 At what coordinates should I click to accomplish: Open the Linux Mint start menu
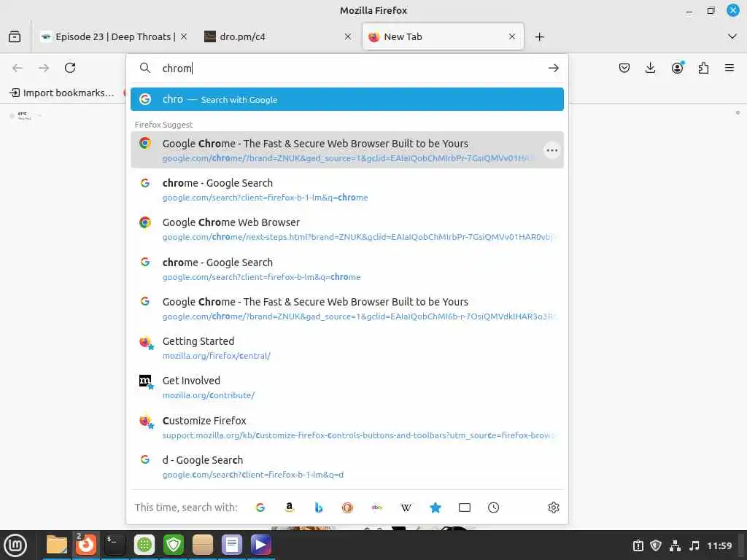click(x=16, y=545)
